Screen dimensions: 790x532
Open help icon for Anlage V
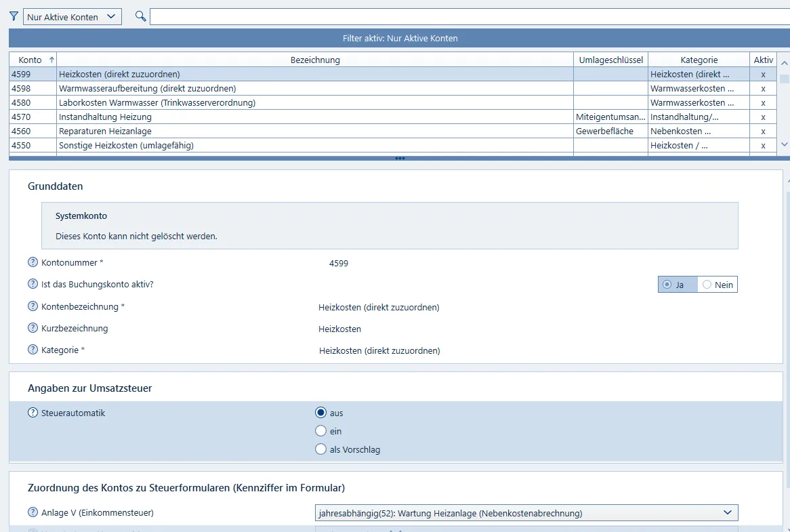click(33, 512)
